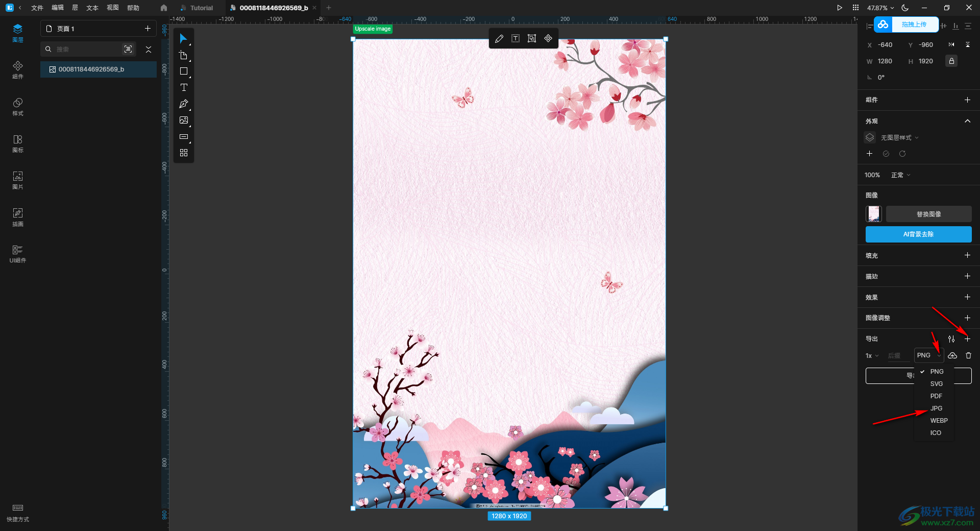
Task: Click the crop icon in floating toolbar
Action: (532, 39)
